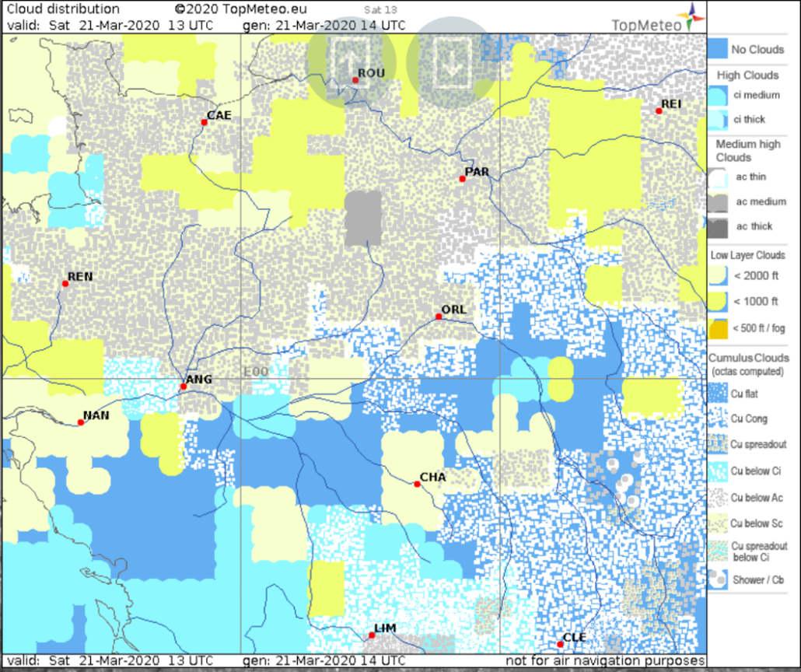The width and height of the screenshot is (801, 672).
Task: Click the 'High Clouds' legend heading
Action: click(747, 75)
